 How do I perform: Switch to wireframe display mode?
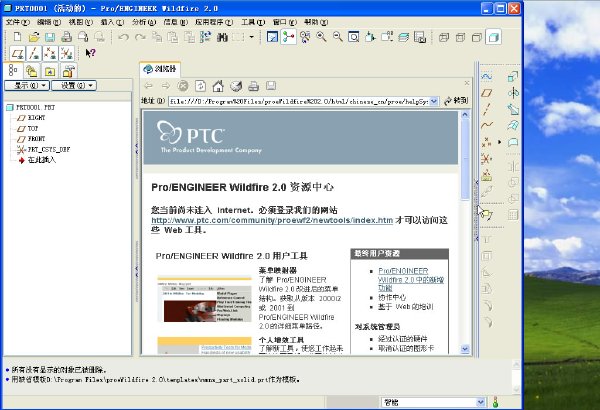point(444,37)
